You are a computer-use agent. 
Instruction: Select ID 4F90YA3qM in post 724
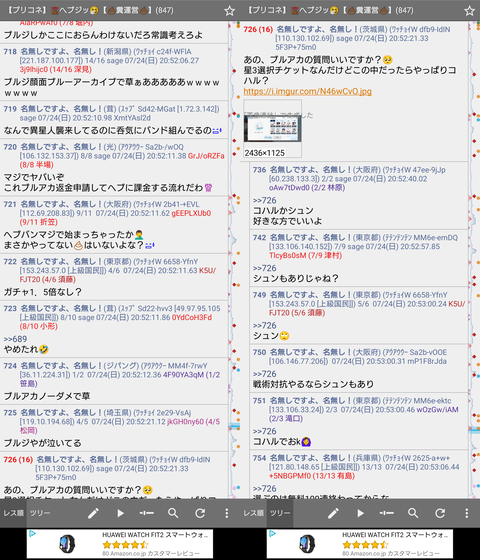coord(183,375)
